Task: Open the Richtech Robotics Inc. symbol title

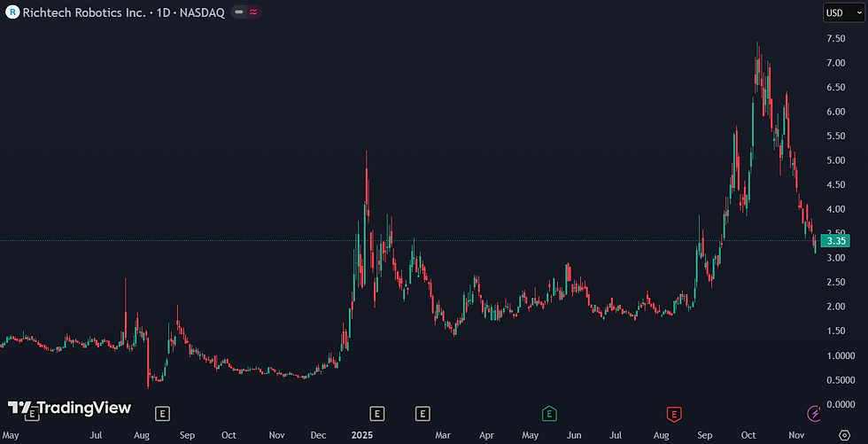Action: 123,12
